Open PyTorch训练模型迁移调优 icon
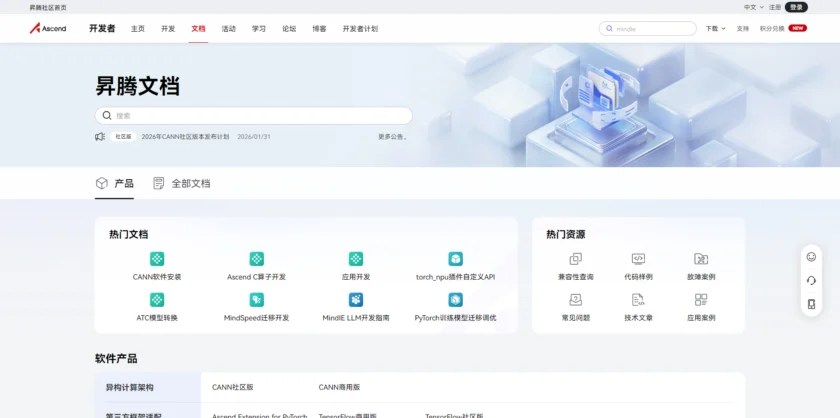 (455, 300)
